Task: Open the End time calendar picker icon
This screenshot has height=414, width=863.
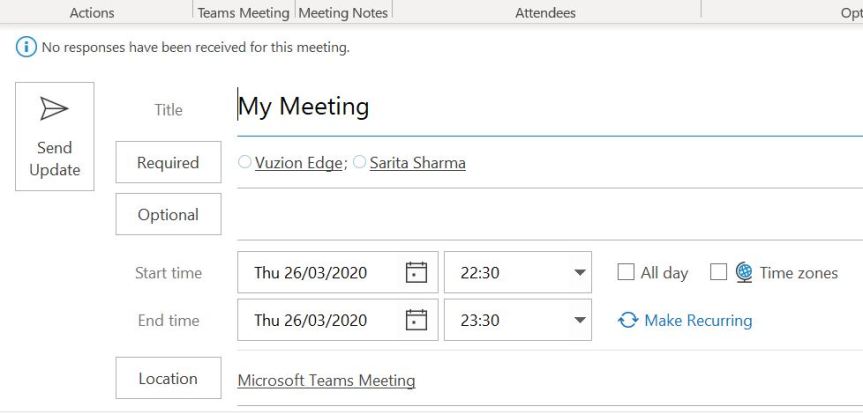Action: coord(416,321)
